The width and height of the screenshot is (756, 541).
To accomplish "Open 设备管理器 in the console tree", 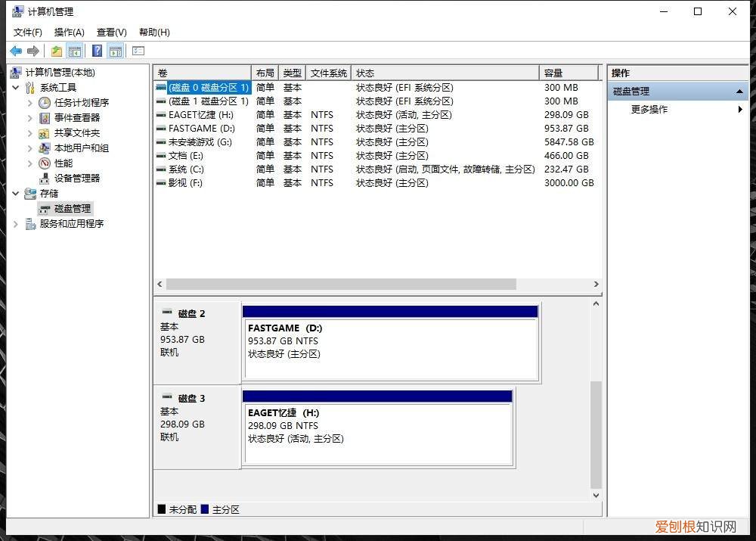I will 76,179.
